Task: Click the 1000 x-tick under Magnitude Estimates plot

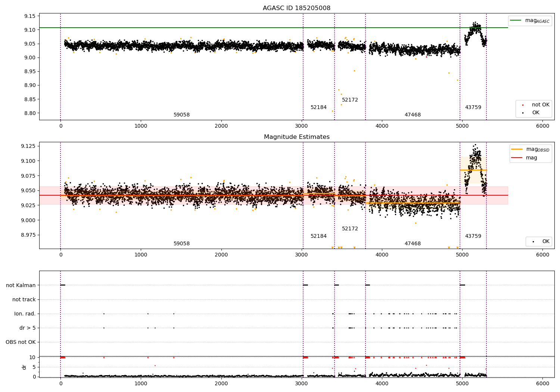Action: point(141,255)
